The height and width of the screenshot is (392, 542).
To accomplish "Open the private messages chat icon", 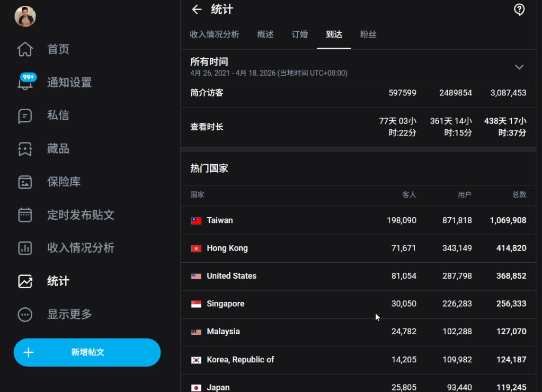I will 25,116.
